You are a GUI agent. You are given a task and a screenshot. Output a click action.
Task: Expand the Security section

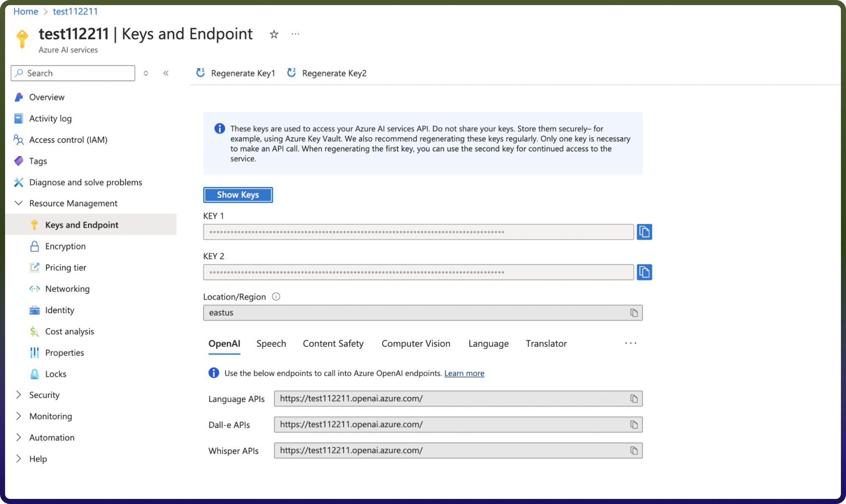(x=19, y=395)
